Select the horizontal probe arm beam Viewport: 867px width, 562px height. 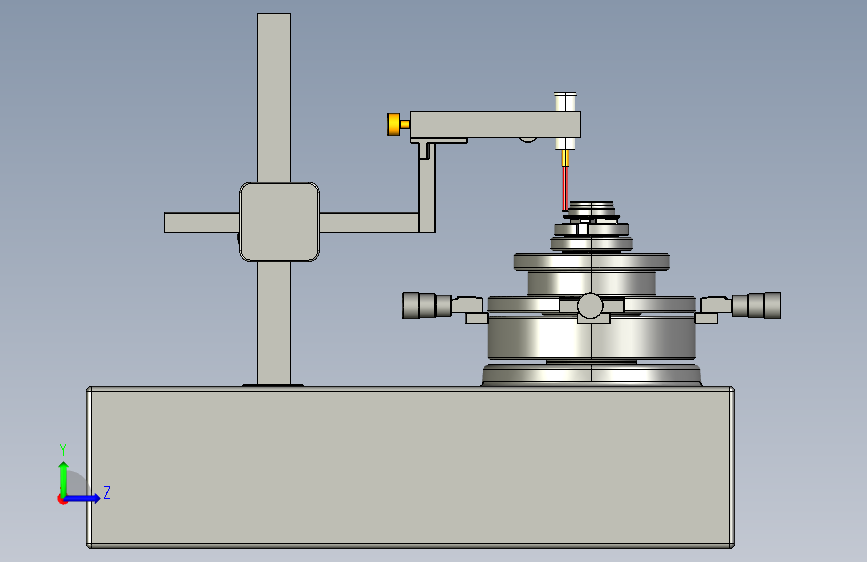[x=495, y=124]
